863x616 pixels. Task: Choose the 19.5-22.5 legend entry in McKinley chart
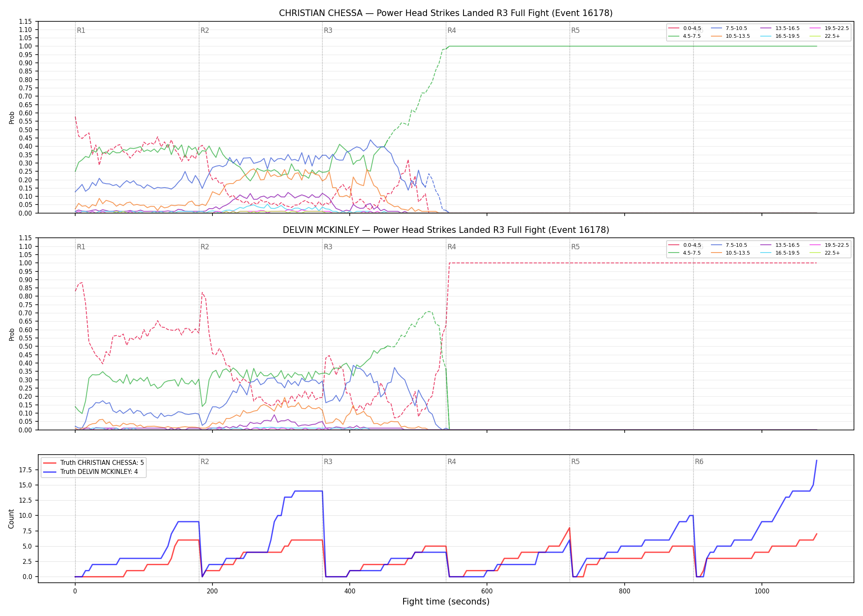click(829, 245)
